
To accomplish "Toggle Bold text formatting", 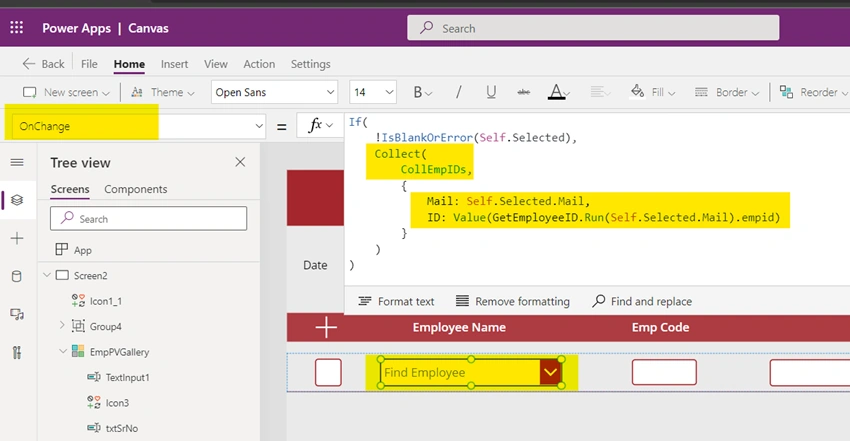I will point(422,92).
